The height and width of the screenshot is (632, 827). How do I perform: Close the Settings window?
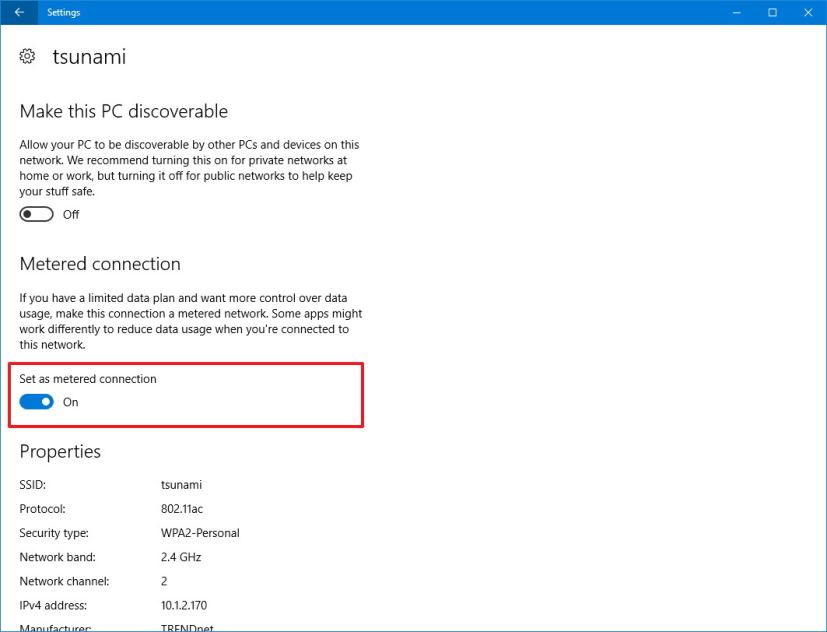tap(808, 12)
